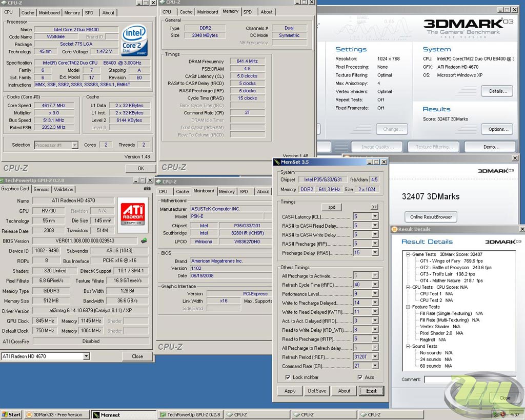
Task: Click the About button in MemSet
Action: pyautogui.click(x=344, y=391)
